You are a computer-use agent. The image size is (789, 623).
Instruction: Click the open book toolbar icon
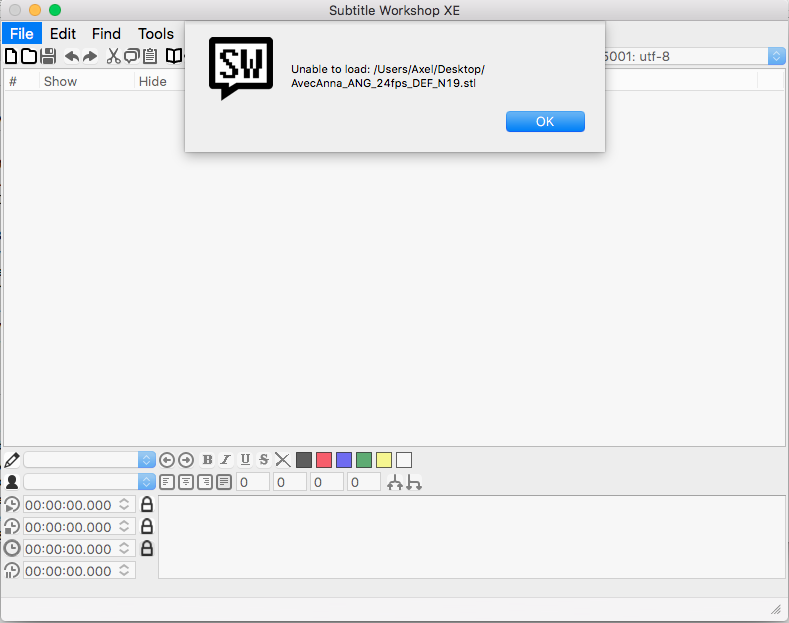[174, 56]
